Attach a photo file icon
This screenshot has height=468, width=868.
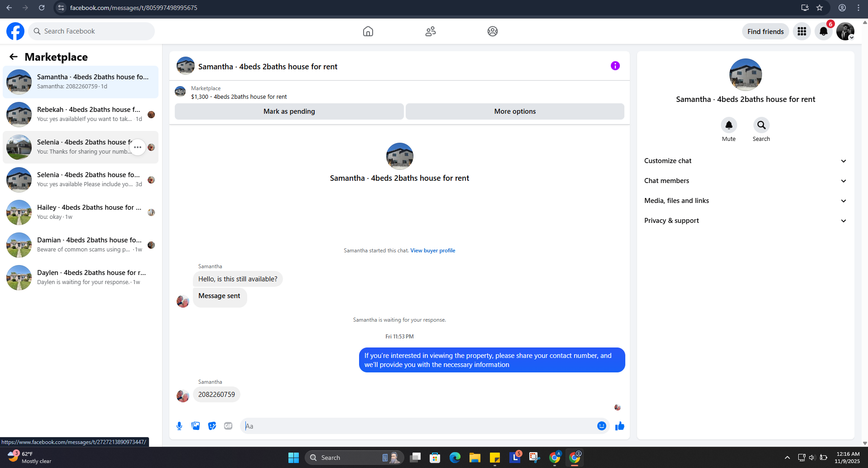tap(196, 426)
